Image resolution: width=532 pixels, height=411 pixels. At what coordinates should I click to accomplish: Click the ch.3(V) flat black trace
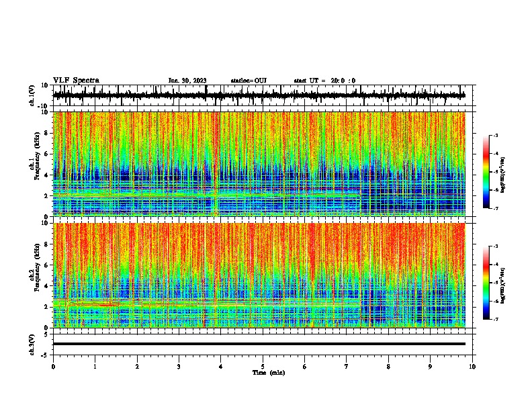(259, 344)
